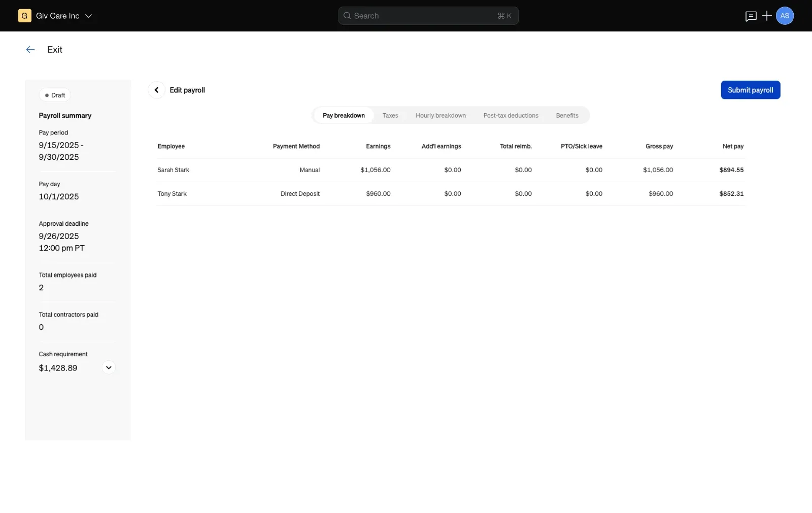
Task: Click the Payroll summary heading
Action: click(65, 116)
